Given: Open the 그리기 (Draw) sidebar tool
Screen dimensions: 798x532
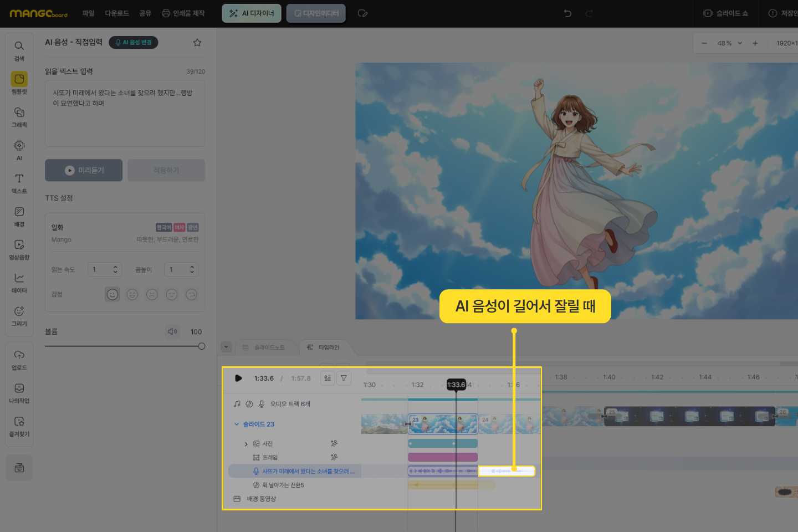Looking at the screenshot, I should pyautogui.click(x=19, y=315).
